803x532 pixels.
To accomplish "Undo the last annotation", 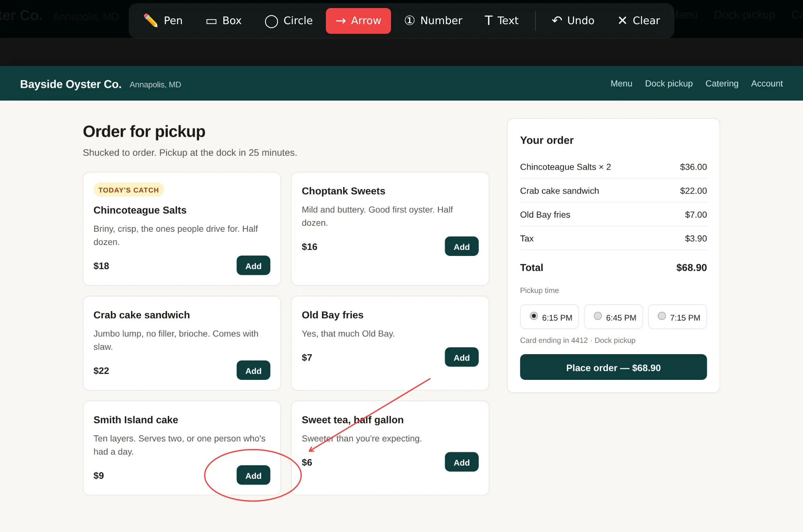I will 573,21.
